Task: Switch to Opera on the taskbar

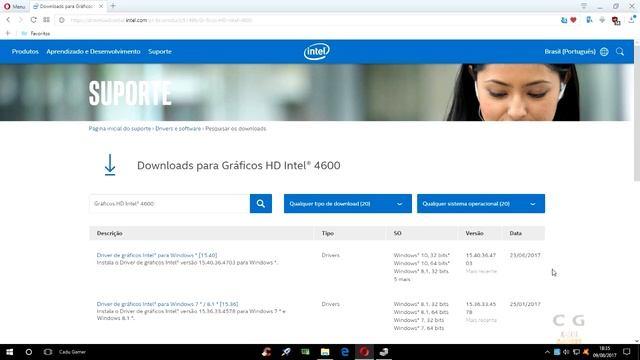Action: pyautogui.click(x=364, y=352)
